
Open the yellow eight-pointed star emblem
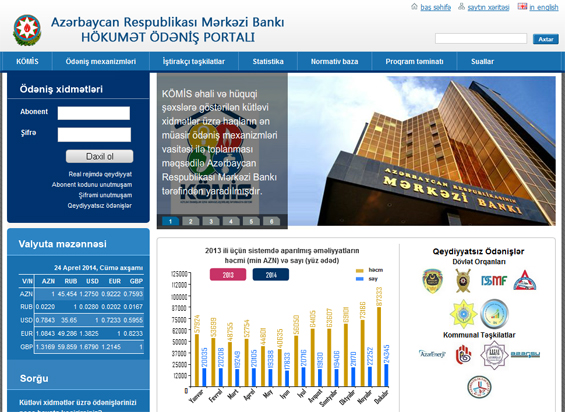[464, 314]
